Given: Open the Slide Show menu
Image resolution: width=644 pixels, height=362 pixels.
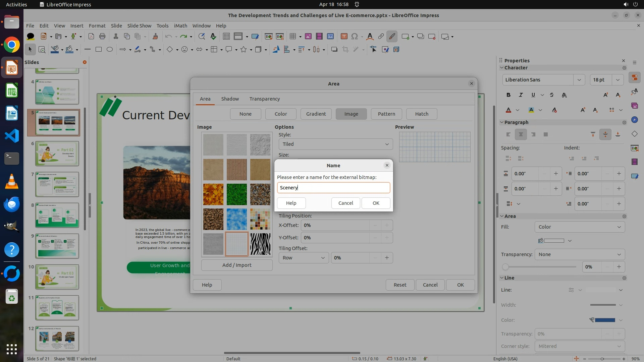Looking at the screenshot, I should pyautogui.click(x=139, y=26).
